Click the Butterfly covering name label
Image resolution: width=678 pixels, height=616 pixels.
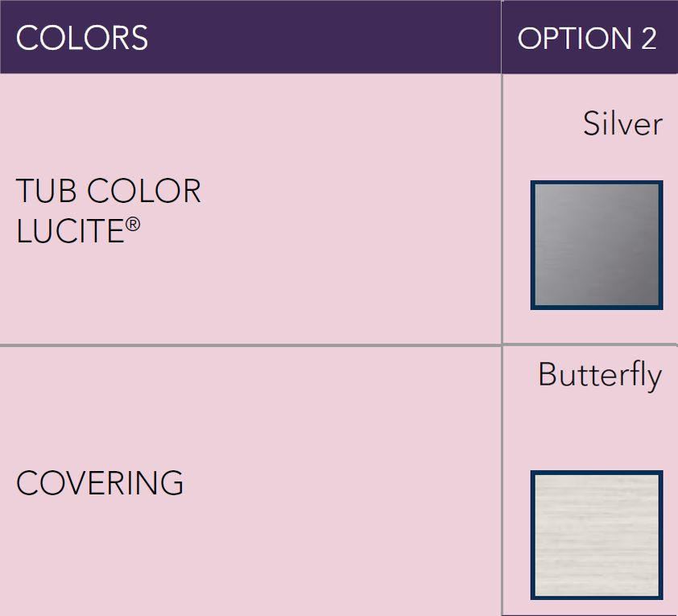(x=600, y=375)
